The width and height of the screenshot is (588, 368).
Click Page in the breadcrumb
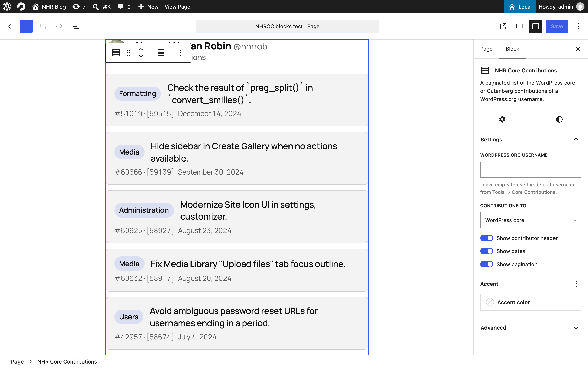[x=18, y=361]
